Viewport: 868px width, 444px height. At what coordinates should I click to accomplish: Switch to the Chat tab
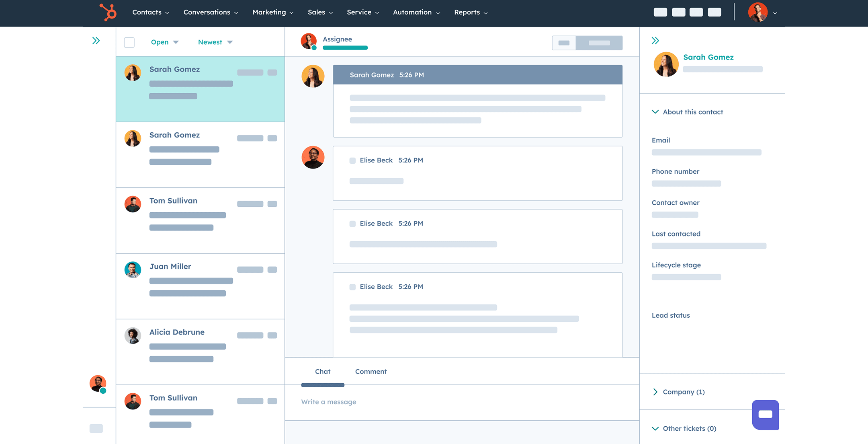tap(323, 372)
